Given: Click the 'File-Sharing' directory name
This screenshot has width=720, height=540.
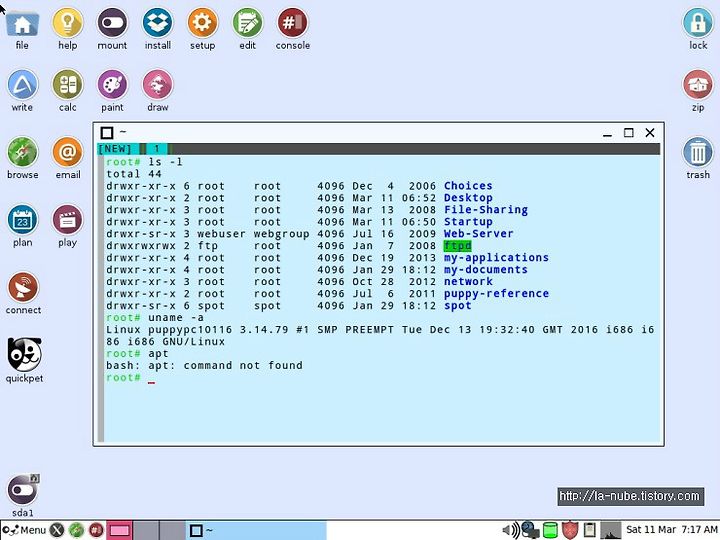Looking at the screenshot, I should pos(486,210).
